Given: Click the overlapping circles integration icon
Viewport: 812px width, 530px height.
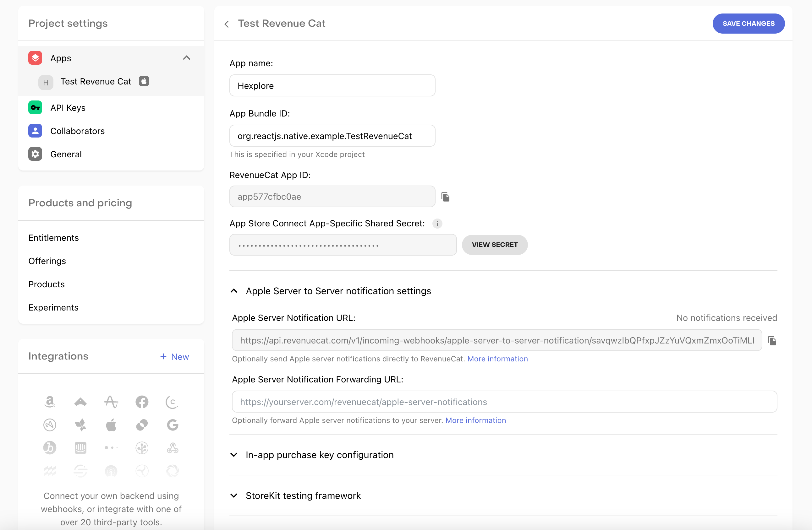Looking at the screenshot, I should pyautogui.click(x=142, y=425).
